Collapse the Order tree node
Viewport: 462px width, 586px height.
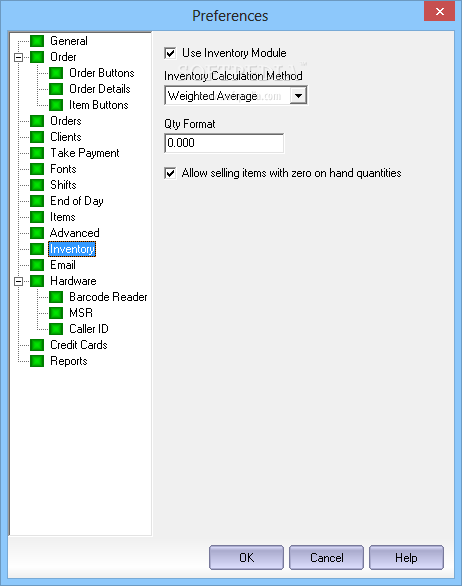tap(18, 57)
